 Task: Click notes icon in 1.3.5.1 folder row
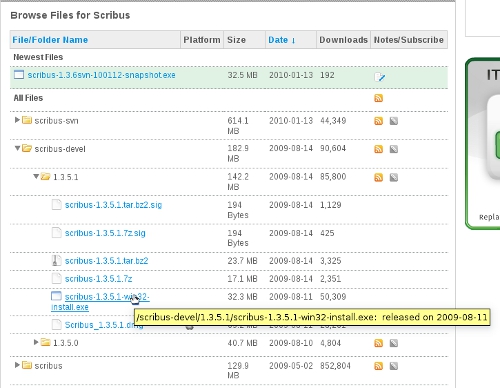point(394,177)
